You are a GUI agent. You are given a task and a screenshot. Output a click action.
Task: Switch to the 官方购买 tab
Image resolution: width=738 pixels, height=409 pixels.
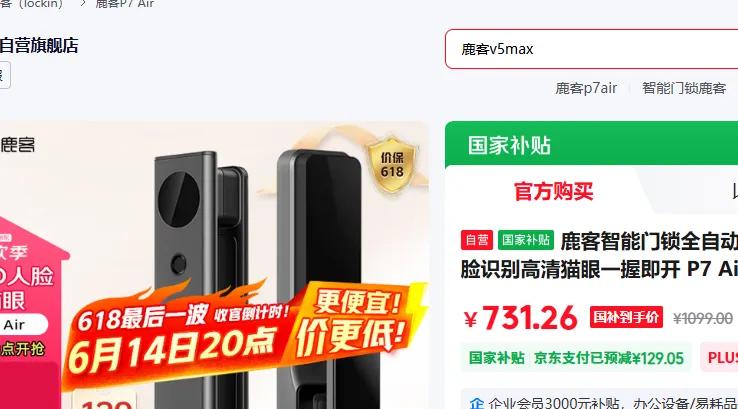(554, 192)
